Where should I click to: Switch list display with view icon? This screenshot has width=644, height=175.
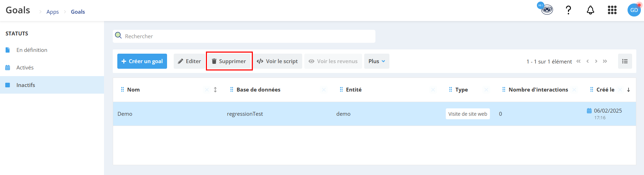[625, 61]
